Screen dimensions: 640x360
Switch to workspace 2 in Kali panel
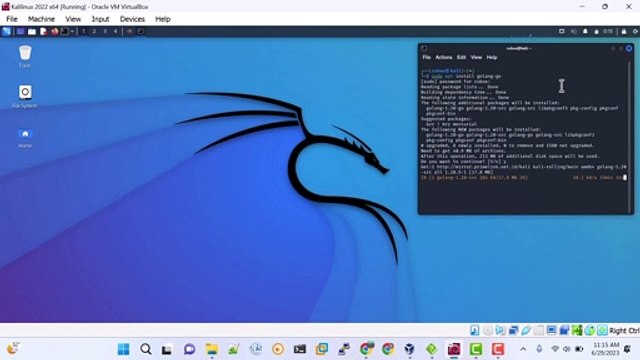tap(94, 31)
